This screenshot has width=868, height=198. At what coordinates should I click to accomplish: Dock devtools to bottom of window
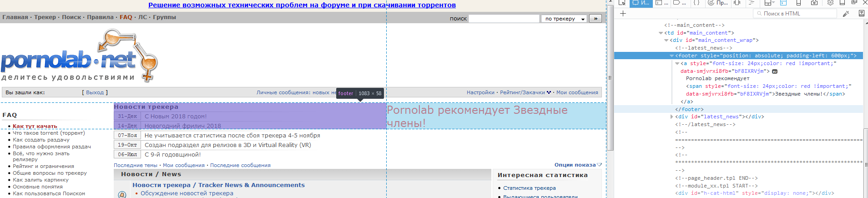[842, 3]
